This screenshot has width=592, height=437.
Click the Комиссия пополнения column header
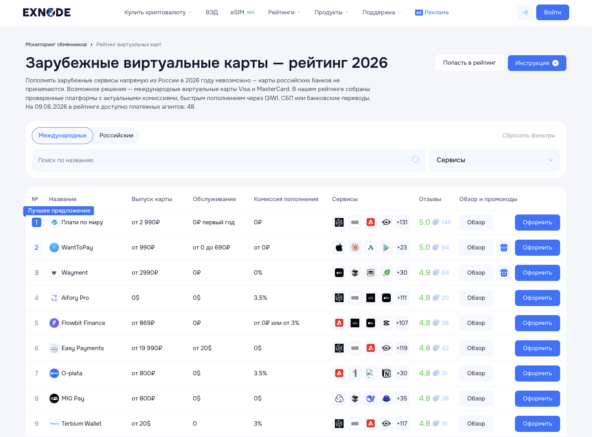[x=286, y=199]
